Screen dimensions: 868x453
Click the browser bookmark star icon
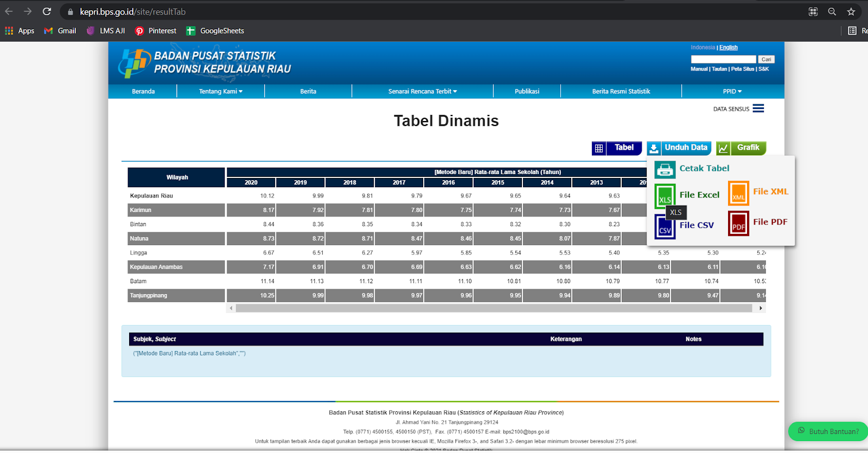click(851, 11)
